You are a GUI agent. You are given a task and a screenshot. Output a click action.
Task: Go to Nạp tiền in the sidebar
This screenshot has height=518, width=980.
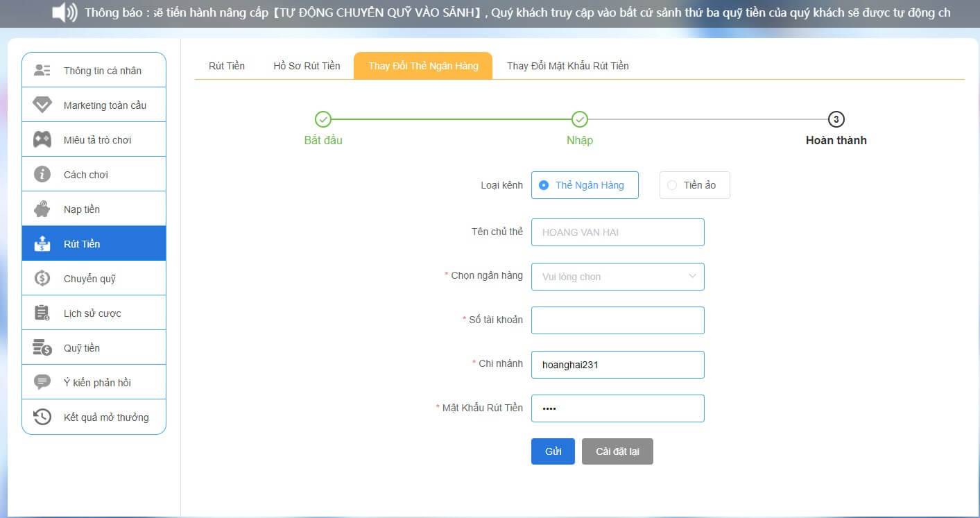click(x=94, y=209)
